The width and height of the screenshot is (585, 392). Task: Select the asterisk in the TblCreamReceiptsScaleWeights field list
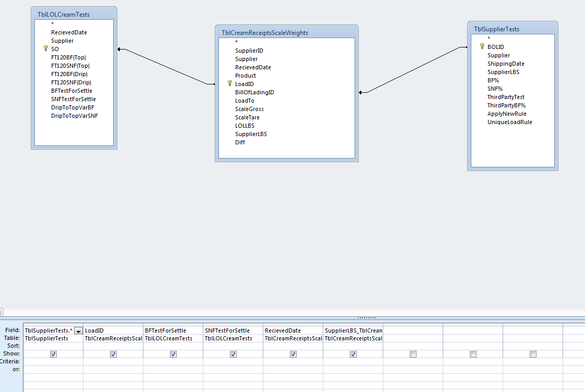236,42
